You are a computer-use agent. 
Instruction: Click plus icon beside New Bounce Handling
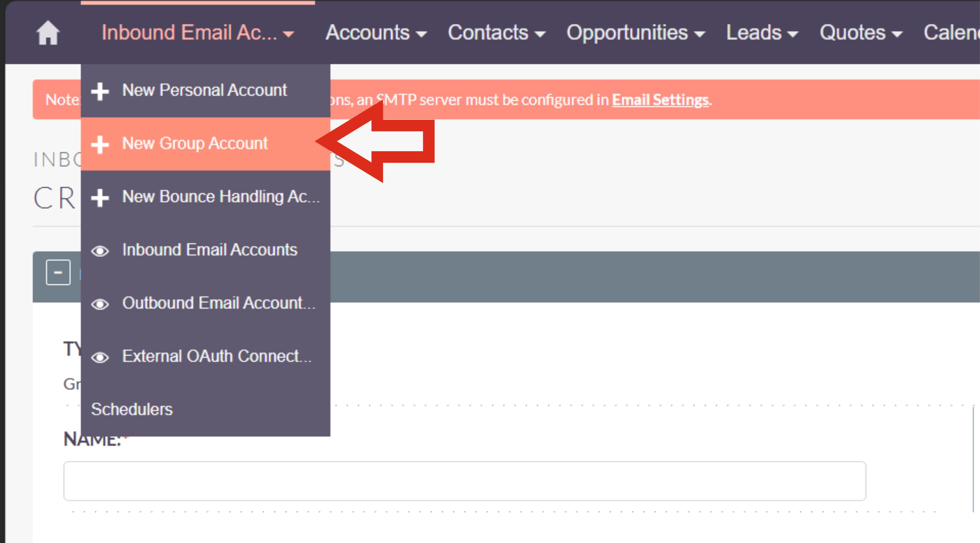pyautogui.click(x=100, y=198)
